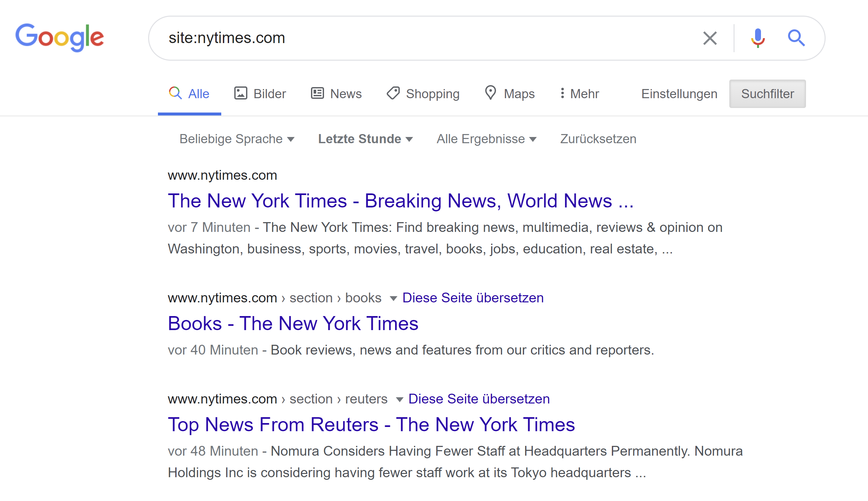Clear the search query with the X icon
Screen dimensions: 868x501
click(x=709, y=38)
